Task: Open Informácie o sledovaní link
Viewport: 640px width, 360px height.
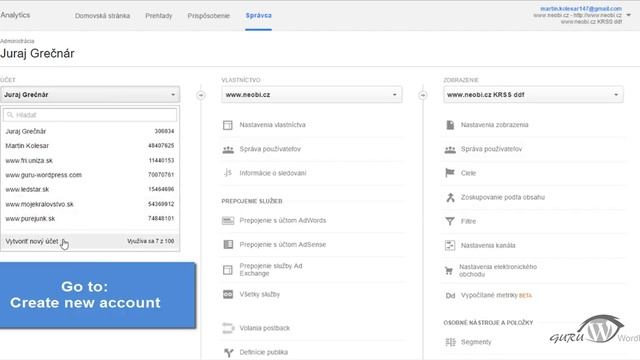Action: (x=273, y=173)
